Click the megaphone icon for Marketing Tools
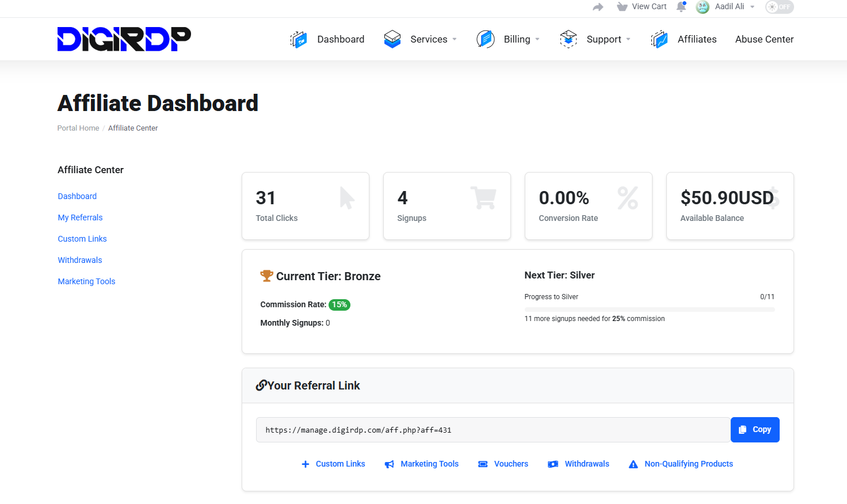 coord(390,464)
